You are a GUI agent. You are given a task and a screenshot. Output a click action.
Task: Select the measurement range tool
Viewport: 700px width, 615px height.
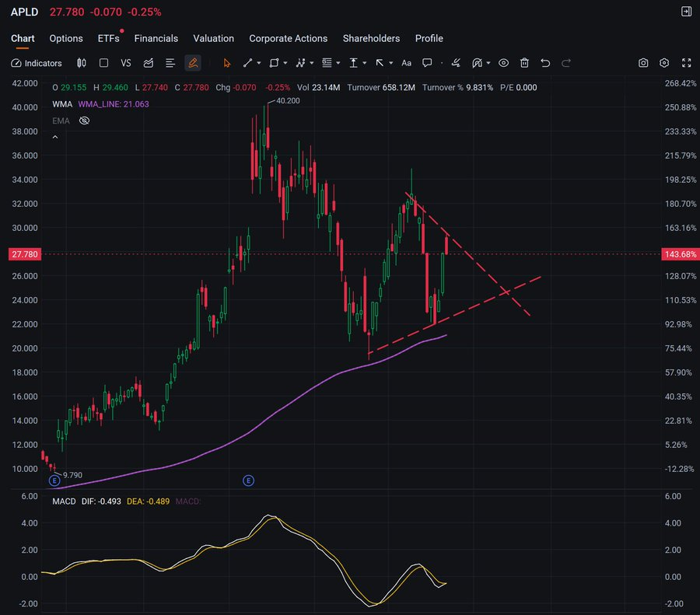(353, 63)
